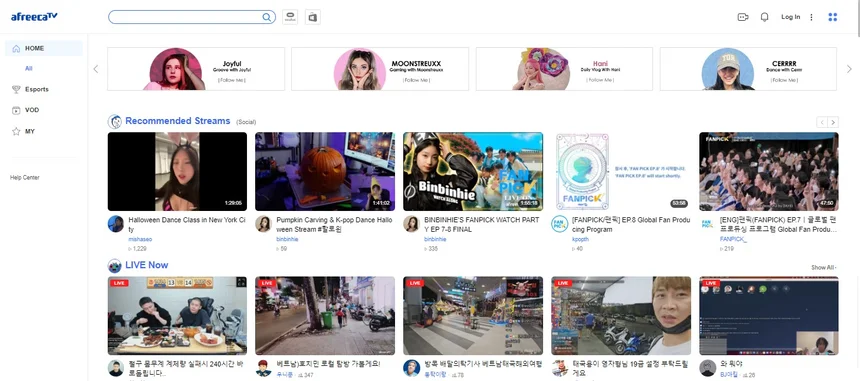This screenshot has height=381, width=860.
Task: Click the streamer avatar under mukbang live stream
Action: click(115, 368)
